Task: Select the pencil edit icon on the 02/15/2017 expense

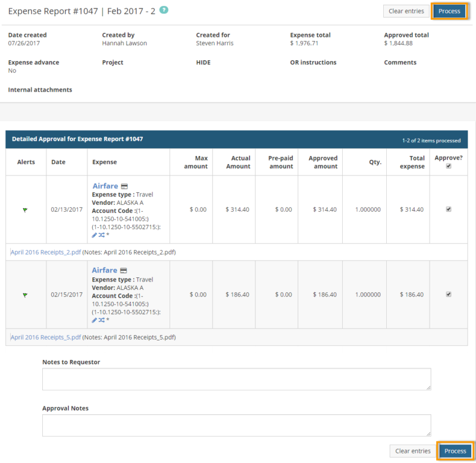Action: (94, 320)
